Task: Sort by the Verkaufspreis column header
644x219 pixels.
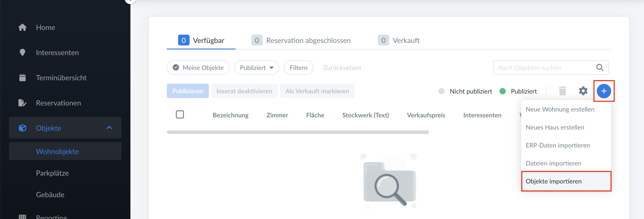Action: pos(426,115)
